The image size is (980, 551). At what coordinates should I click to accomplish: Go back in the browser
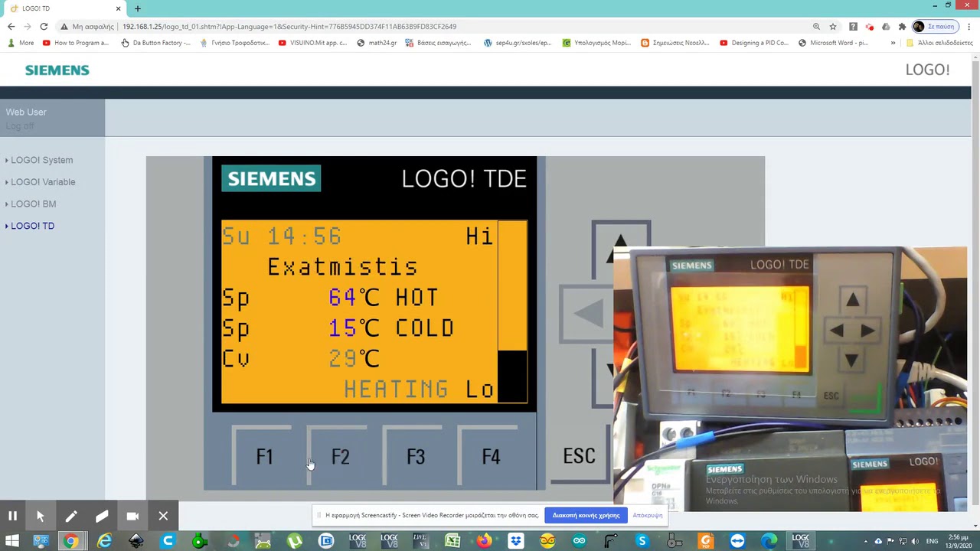click(x=11, y=26)
